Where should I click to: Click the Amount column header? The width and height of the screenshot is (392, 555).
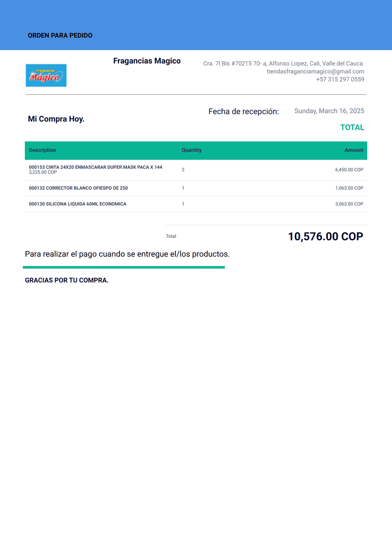pyautogui.click(x=354, y=150)
